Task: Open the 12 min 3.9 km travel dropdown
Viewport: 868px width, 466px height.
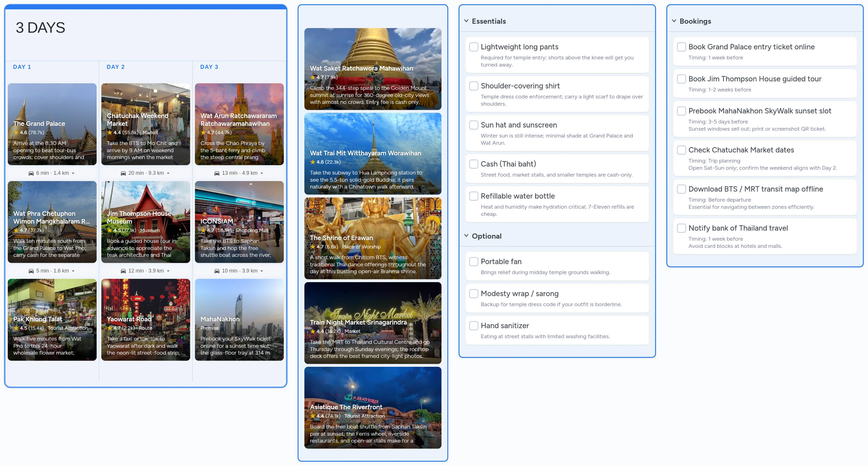Action: (168, 271)
